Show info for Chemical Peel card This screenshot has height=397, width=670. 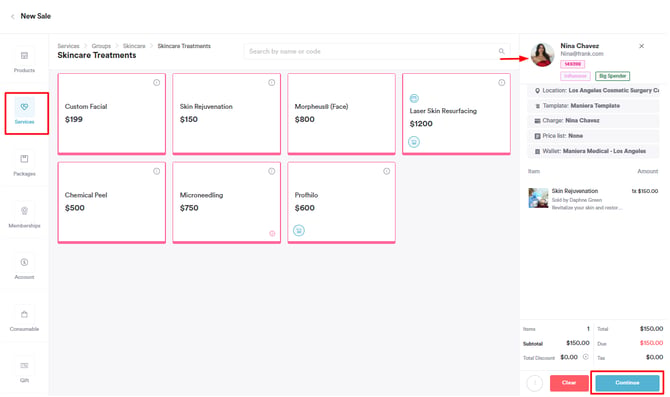[x=157, y=171]
